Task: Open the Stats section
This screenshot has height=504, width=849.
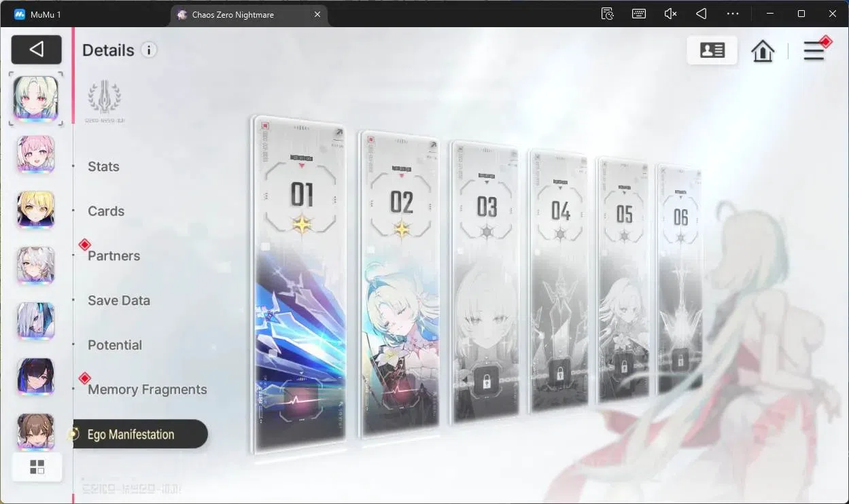Action: (x=103, y=166)
